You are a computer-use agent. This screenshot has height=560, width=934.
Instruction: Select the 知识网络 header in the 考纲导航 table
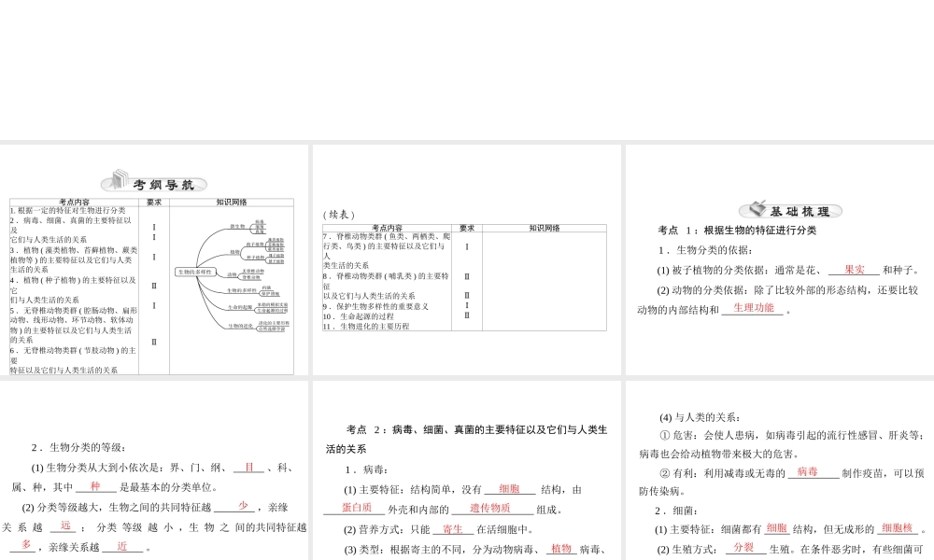pyautogui.click(x=232, y=203)
